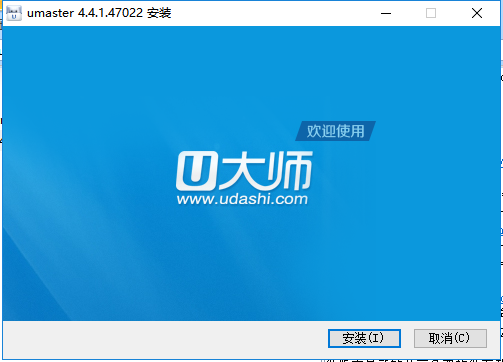Click the U大师 logo in the banner
This screenshot has width=503, height=362.
click(x=244, y=170)
